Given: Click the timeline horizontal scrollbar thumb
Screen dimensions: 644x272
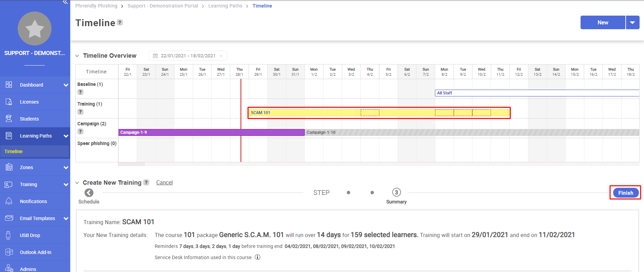Looking at the screenshot, I should tap(131, 164).
